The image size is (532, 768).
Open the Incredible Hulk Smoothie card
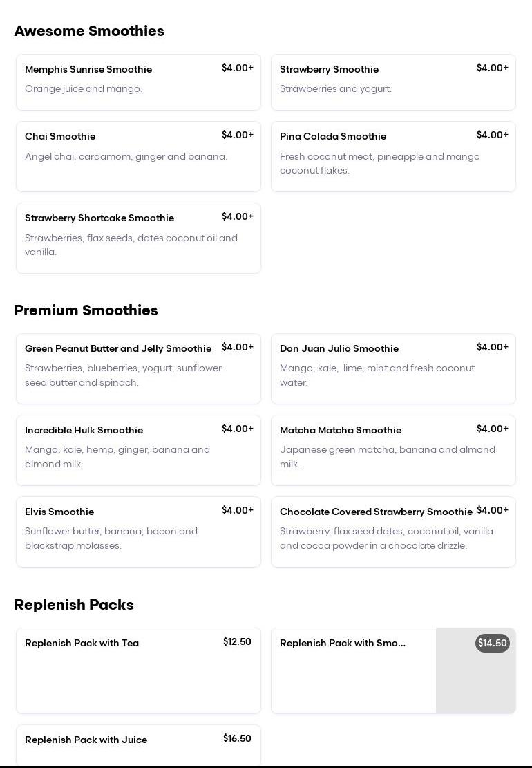pyautogui.click(x=138, y=450)
